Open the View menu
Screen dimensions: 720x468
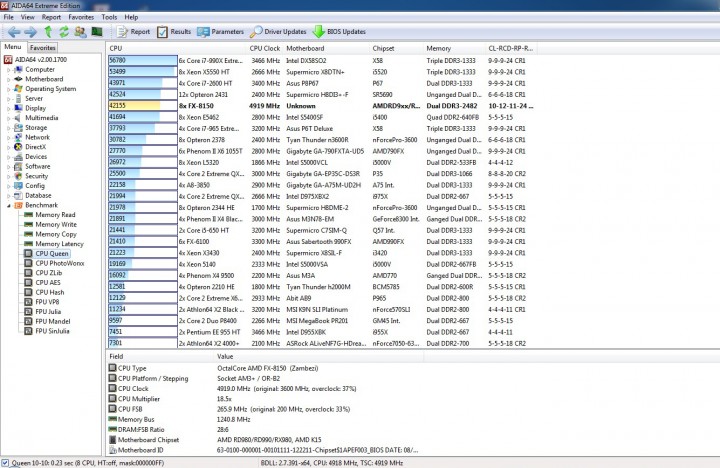pos(28,17)
